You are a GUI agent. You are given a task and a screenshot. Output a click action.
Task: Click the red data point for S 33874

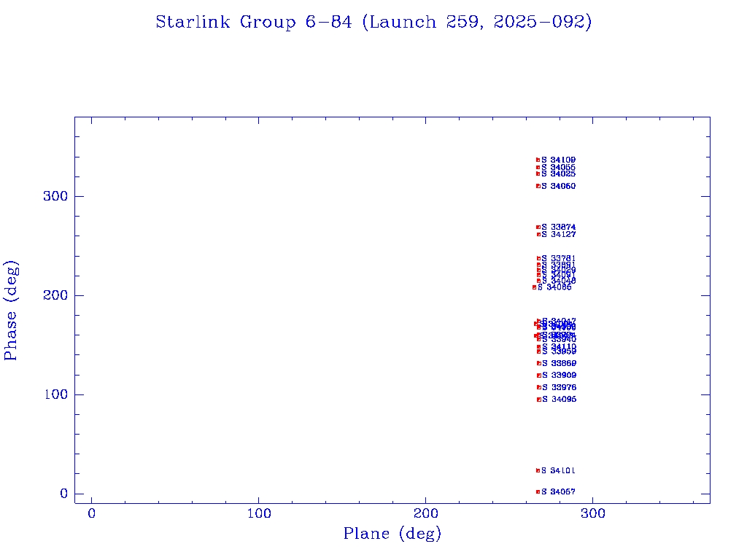click(538, 227)
